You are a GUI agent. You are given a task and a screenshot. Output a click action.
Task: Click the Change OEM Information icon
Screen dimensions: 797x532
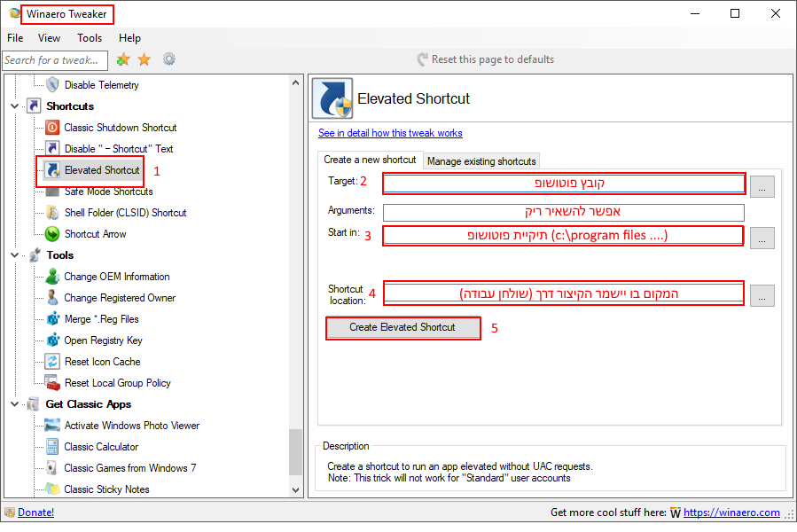pyautogui.click(x=52, y=277)
